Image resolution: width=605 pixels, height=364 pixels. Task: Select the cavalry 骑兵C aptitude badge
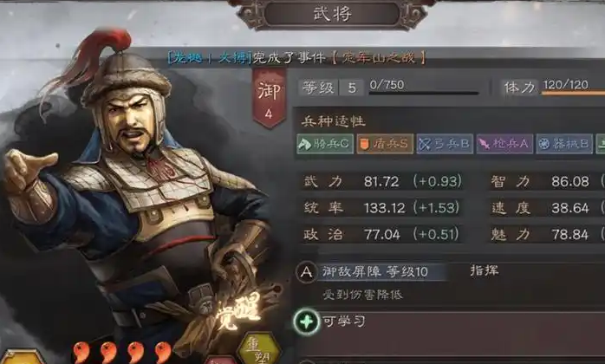pos(325,144)
